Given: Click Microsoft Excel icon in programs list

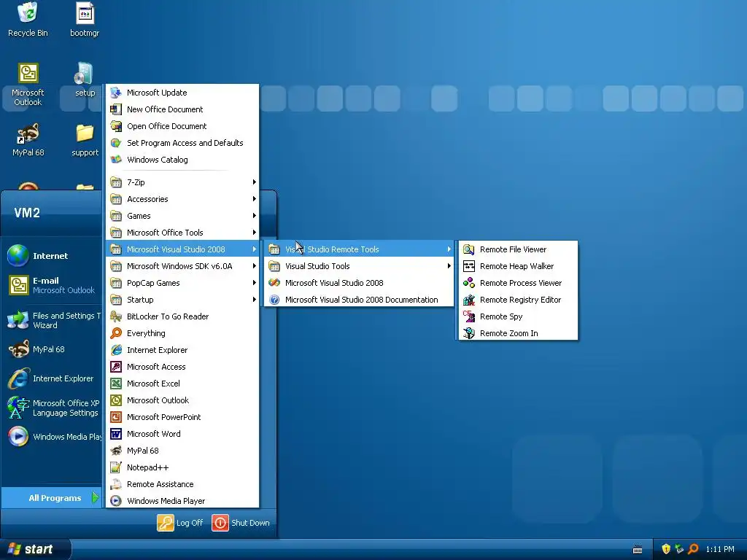Looking at the screenshot, I should pos(116,384).
